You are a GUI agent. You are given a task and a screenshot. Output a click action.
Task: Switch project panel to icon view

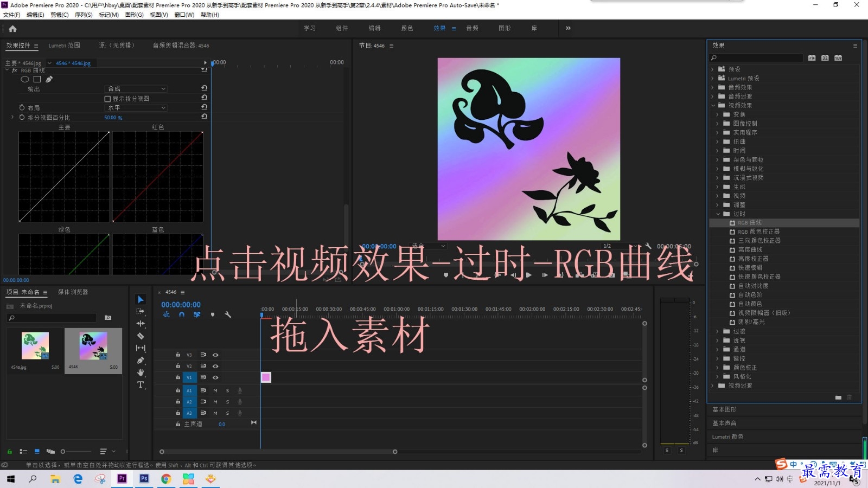point(37,451)
